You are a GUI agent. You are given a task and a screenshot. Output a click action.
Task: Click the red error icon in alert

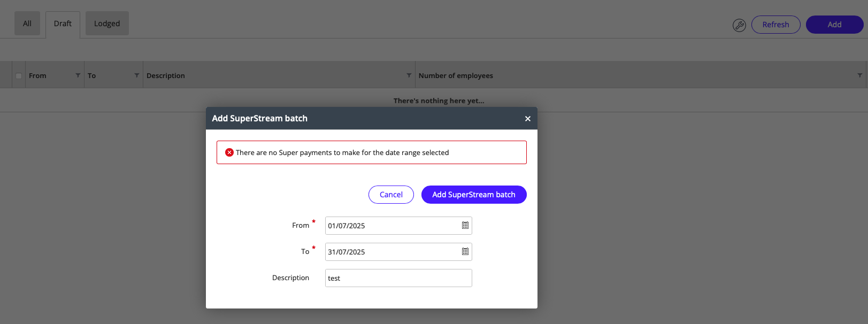pos(229,152)
